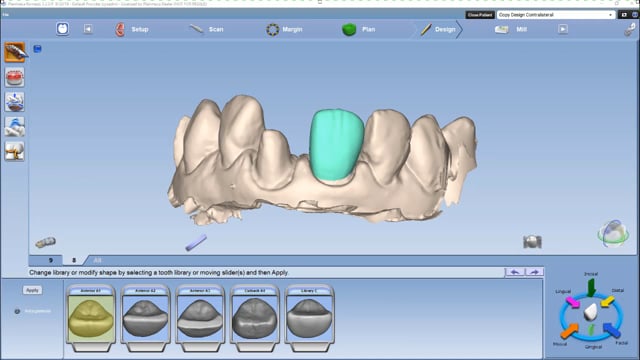Select the orange highlighted design tool icon
640x360 pixels.
click(15, 52)
